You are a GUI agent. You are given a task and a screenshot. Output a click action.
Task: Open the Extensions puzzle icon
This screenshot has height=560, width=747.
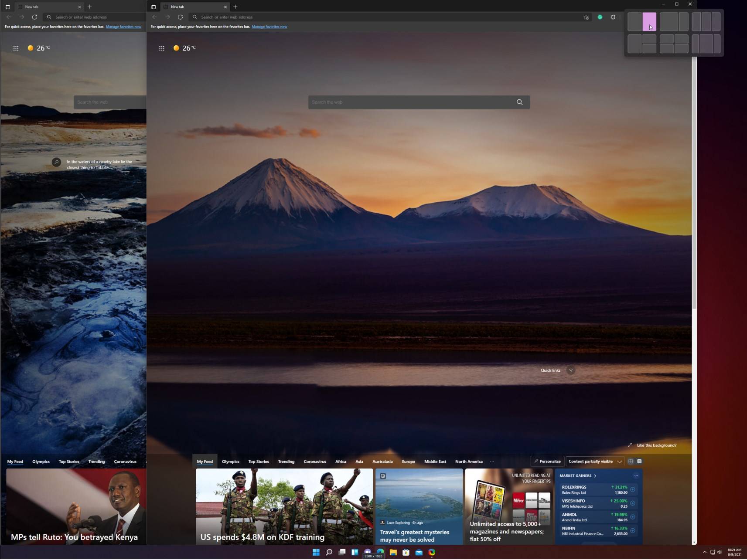613,17
